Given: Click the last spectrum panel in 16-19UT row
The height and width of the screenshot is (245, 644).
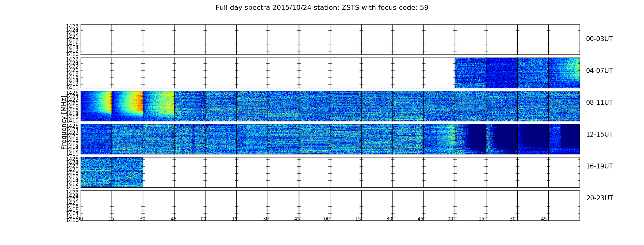Looking at the screenshot, I should pos(127,172).
